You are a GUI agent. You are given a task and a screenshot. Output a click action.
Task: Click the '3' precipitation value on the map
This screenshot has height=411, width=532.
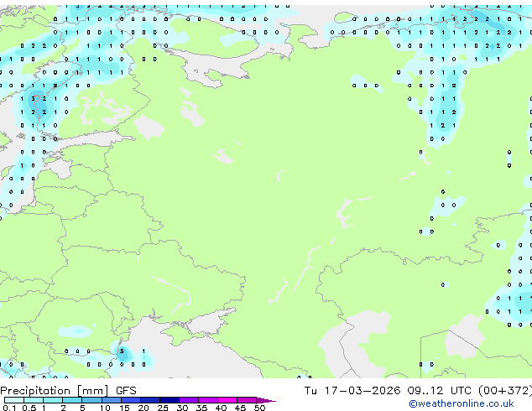pos(33,99)
